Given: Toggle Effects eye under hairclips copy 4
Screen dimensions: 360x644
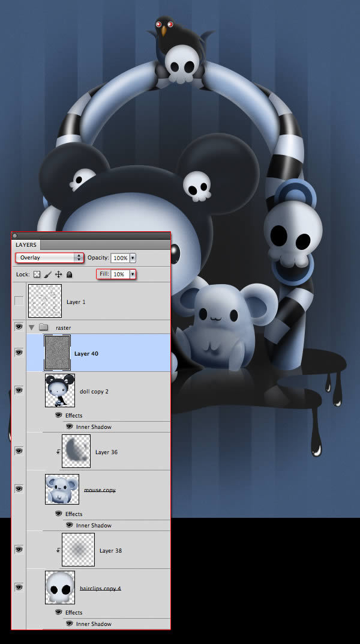Looking at the screenshot, I should [59, 612].
